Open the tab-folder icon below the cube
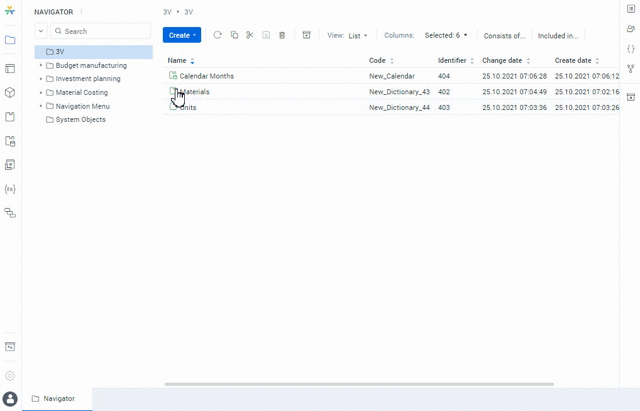 click(10, 117)
